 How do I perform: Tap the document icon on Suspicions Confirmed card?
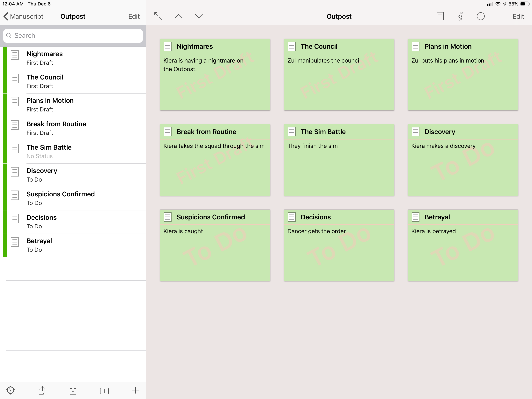pyautogui.click(x=168, y=217)
